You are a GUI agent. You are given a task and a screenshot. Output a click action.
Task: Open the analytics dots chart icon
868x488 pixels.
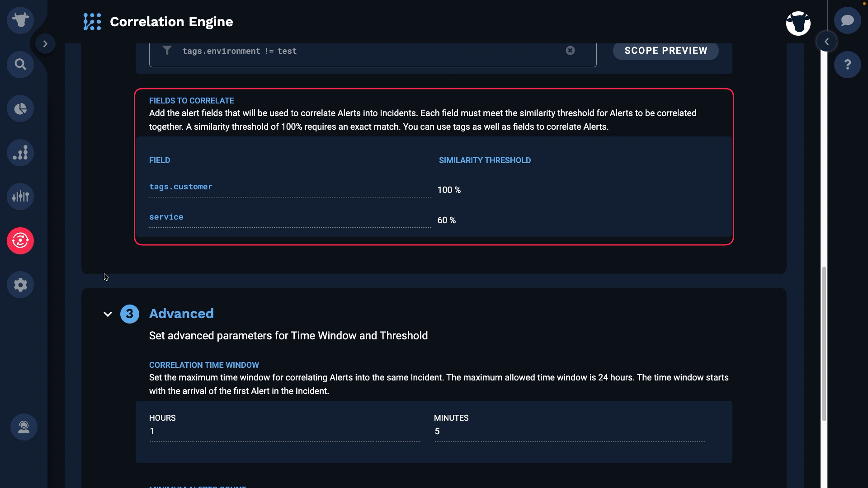click(x=20, y=153)
